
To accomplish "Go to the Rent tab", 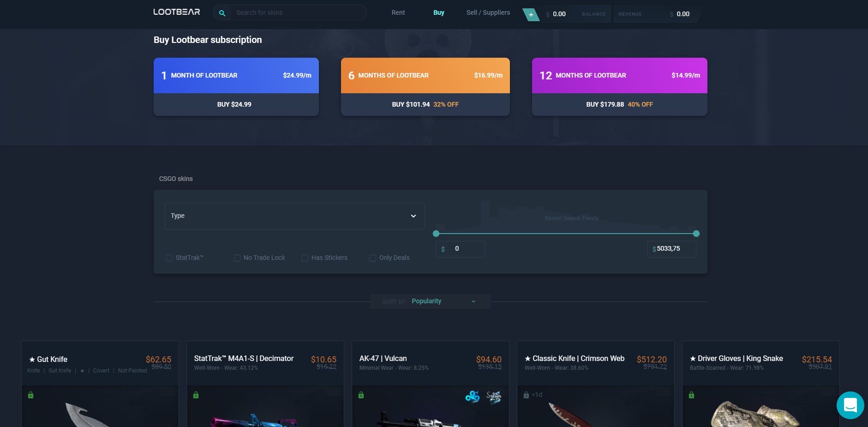I will point(398,13).
